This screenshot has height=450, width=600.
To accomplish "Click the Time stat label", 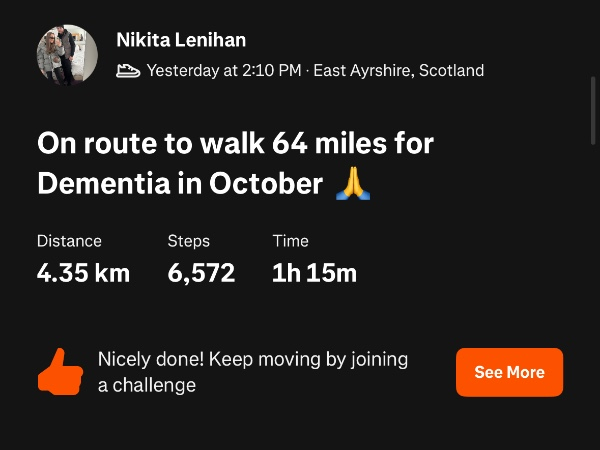I will (290, 241).
